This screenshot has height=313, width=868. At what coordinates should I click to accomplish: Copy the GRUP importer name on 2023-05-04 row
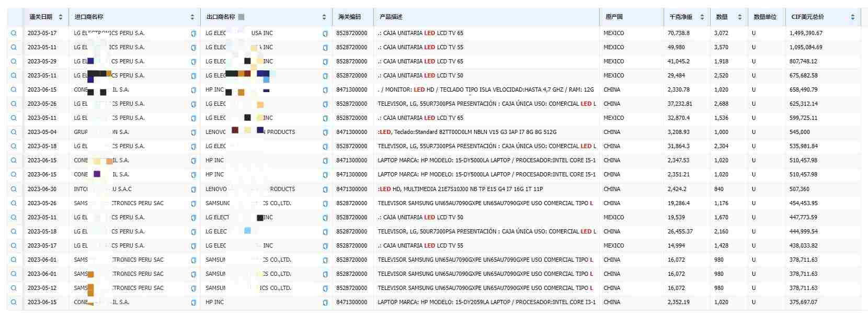[193, 132]
